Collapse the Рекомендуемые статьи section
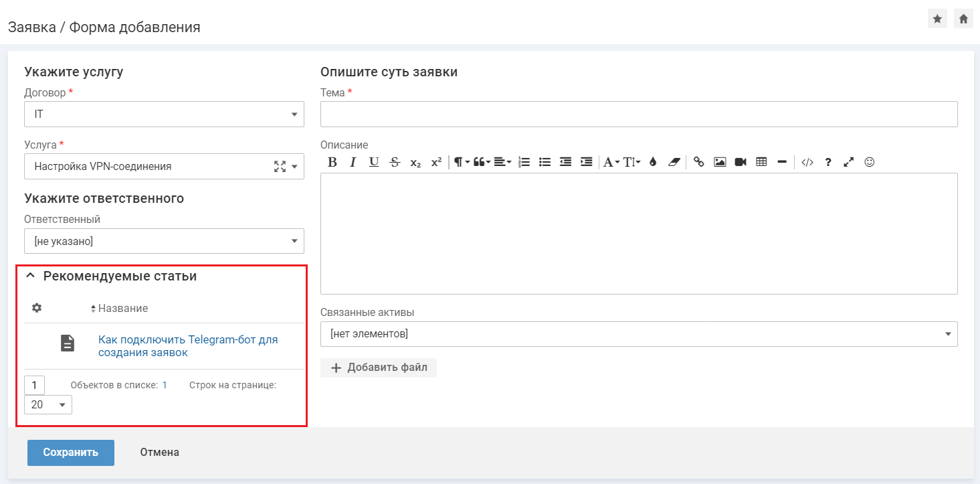This screenshot has height=484, width=980. 30,276
